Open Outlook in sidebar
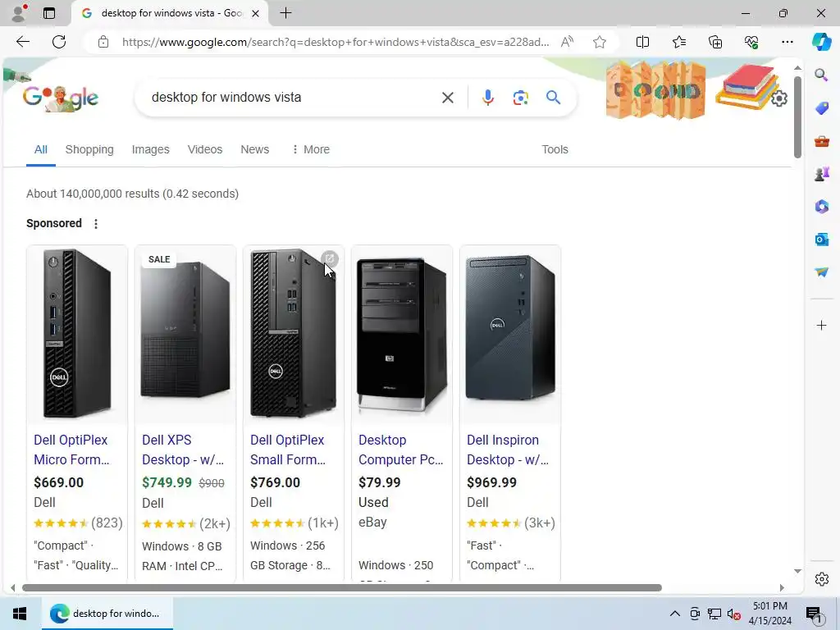Screen dimensions: 840x630 [821, 240]
